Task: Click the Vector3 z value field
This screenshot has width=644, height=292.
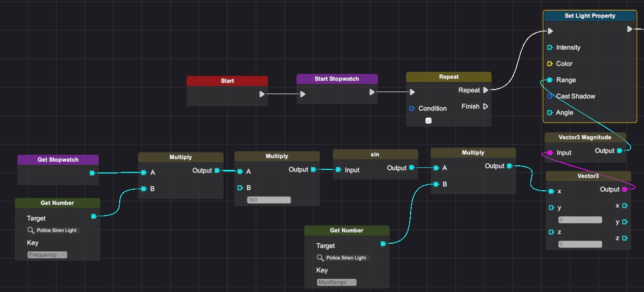Action: pos(580,244)
